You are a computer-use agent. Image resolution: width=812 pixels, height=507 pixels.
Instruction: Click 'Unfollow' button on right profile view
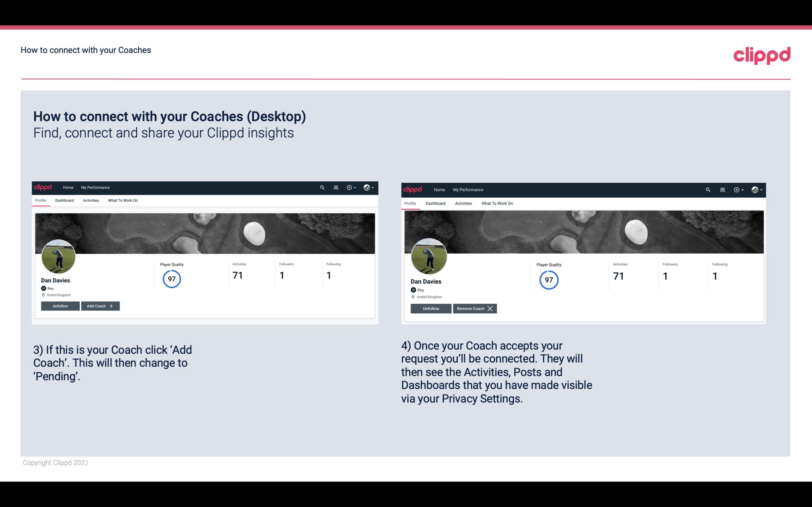[x=430, y=308]
